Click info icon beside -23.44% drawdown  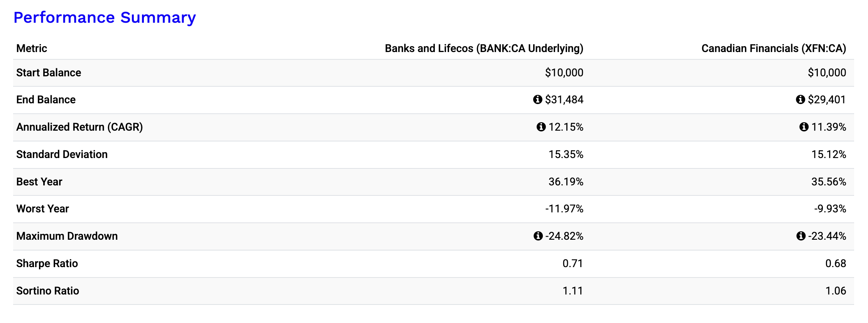[x=801, y=236]
